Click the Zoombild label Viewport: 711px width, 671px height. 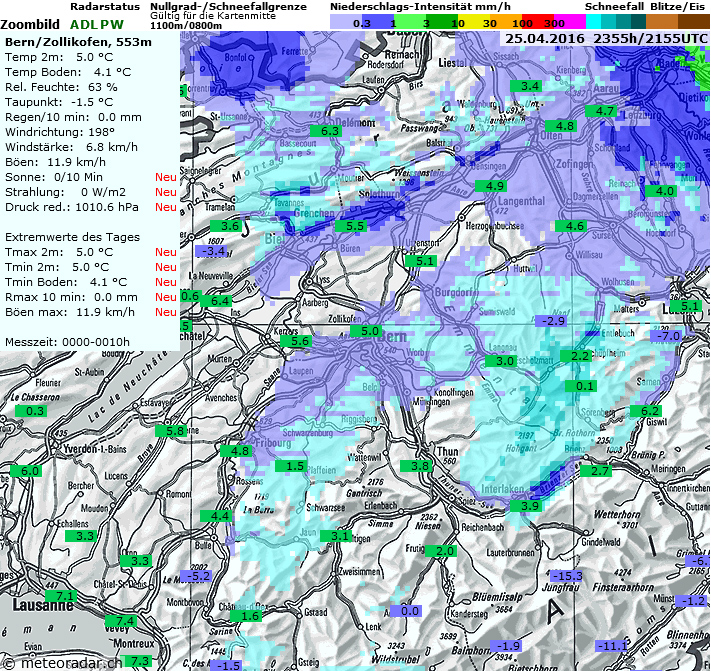click(30, 24)
